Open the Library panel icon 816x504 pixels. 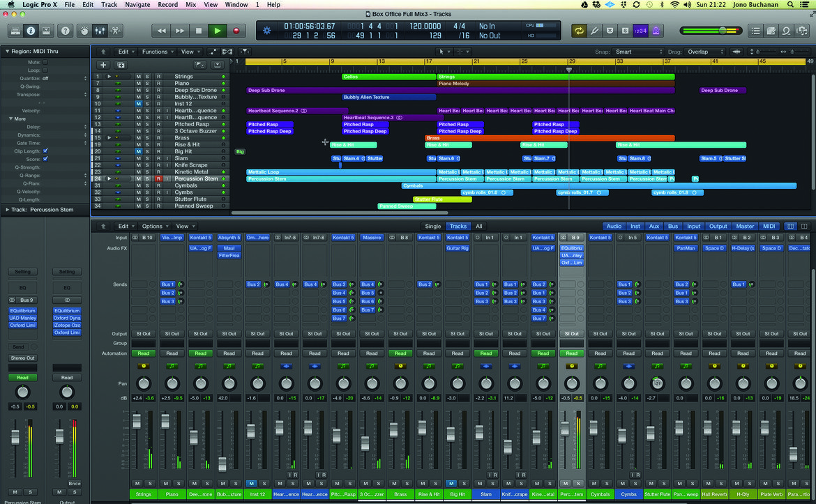point(15,31)
